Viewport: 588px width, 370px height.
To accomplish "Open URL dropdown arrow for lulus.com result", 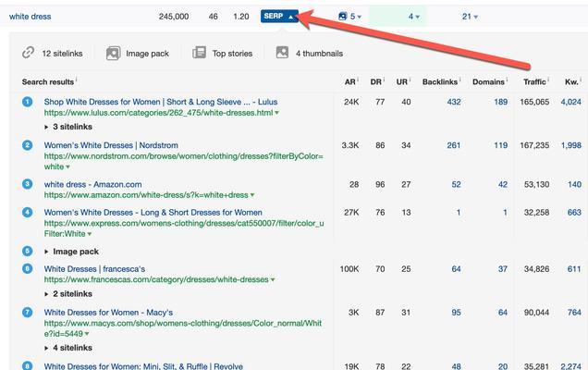I will tap(276, 113).
